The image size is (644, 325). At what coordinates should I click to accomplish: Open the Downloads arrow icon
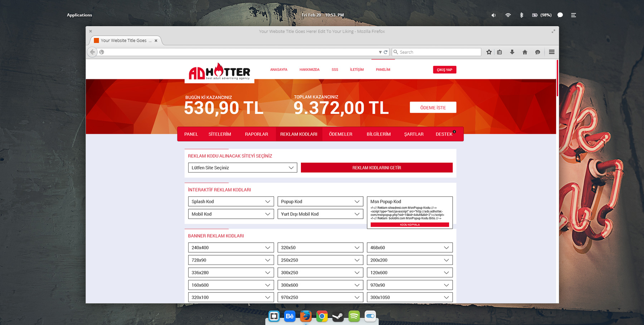click(512, 52)
